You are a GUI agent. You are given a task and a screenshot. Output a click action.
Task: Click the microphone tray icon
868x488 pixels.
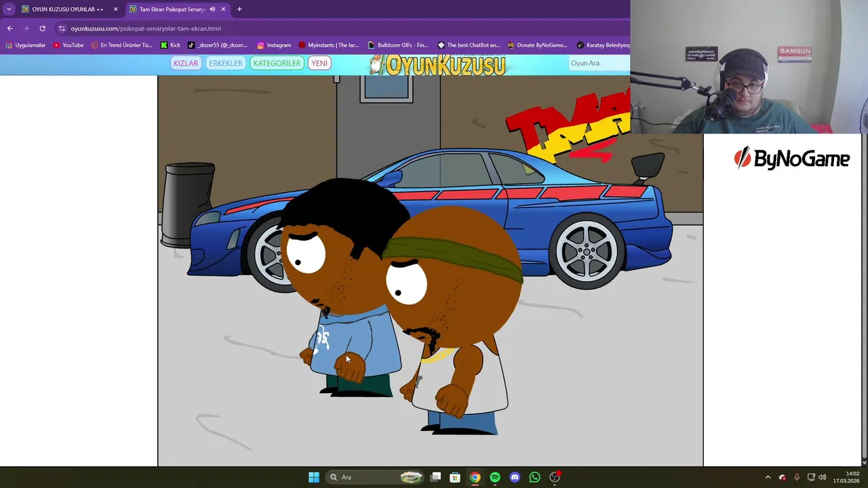pyautogui.click(x=797, y=477)
